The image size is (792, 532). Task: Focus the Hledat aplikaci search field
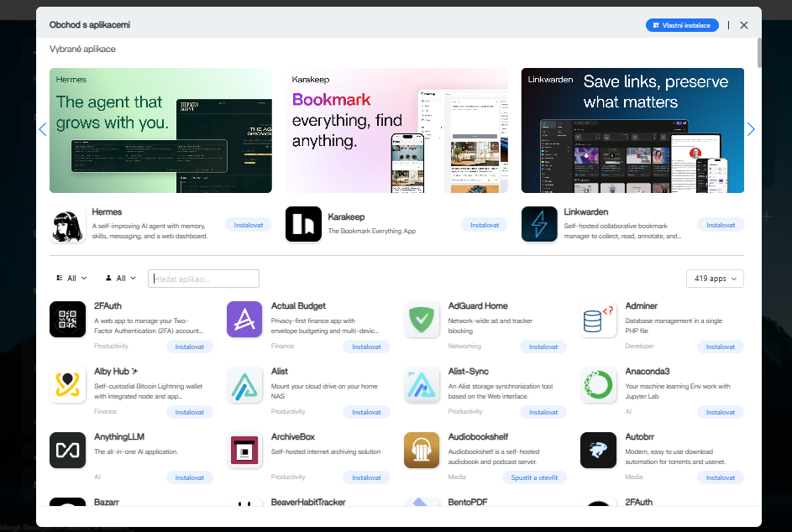pos(203,279)
